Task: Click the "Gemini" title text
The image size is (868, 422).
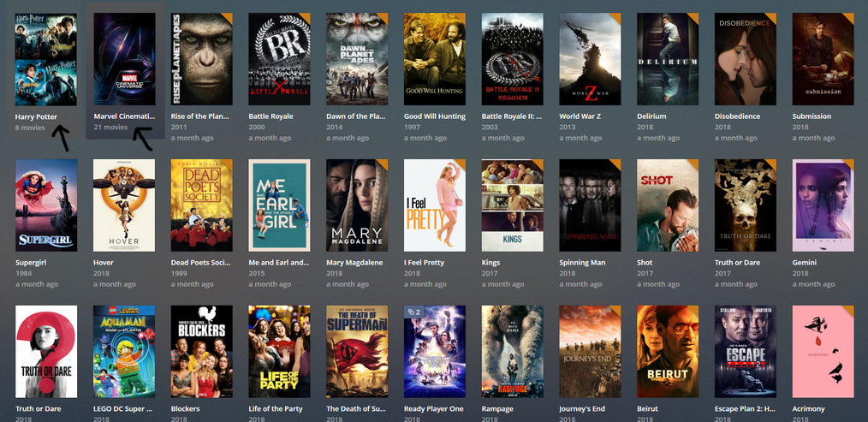Action: point(805,263)
